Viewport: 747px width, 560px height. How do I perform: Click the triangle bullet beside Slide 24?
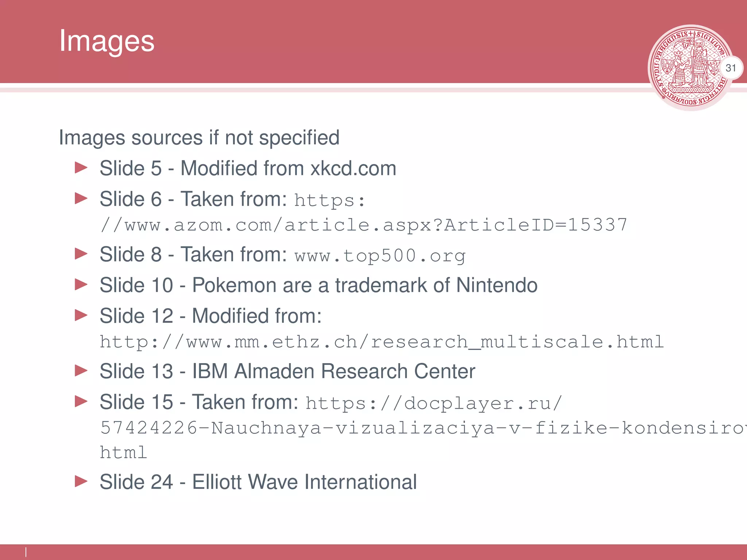pos(81,482)
